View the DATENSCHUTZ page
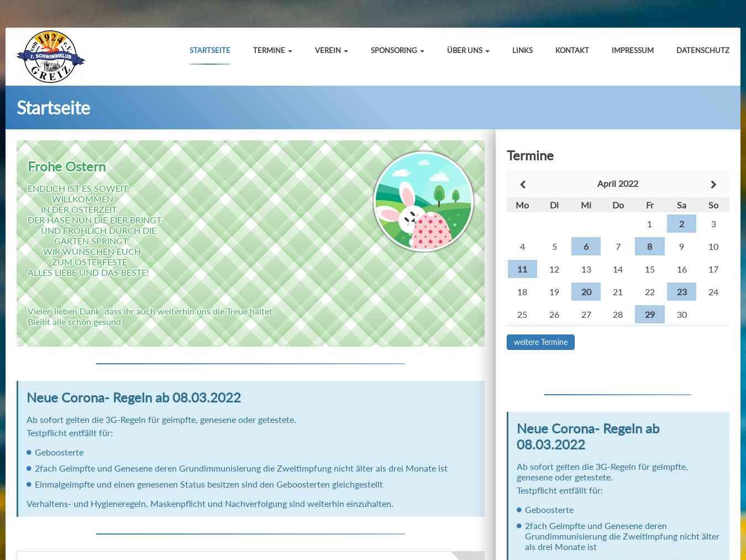The image size is (746, 560). [702, 50]
